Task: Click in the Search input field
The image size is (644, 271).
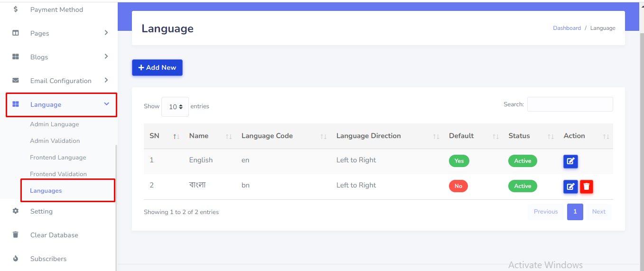Action: (x=569, y=104)
